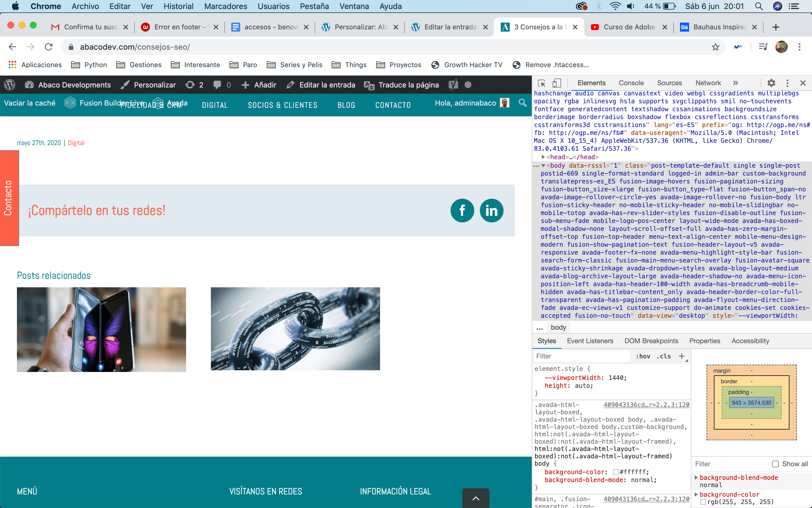Screen dimensions: 812x508
Task: Switch to the Console tab
Action: (631, 83)
